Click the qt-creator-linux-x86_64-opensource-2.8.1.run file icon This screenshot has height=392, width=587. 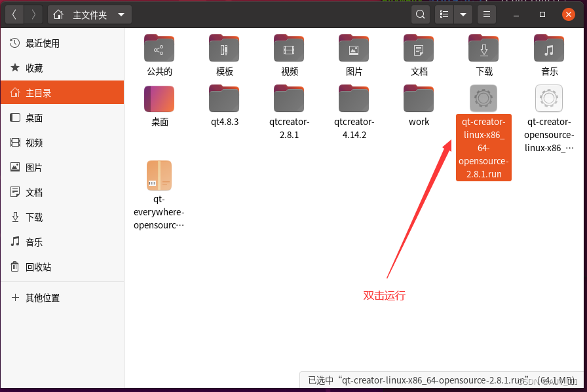483,98
